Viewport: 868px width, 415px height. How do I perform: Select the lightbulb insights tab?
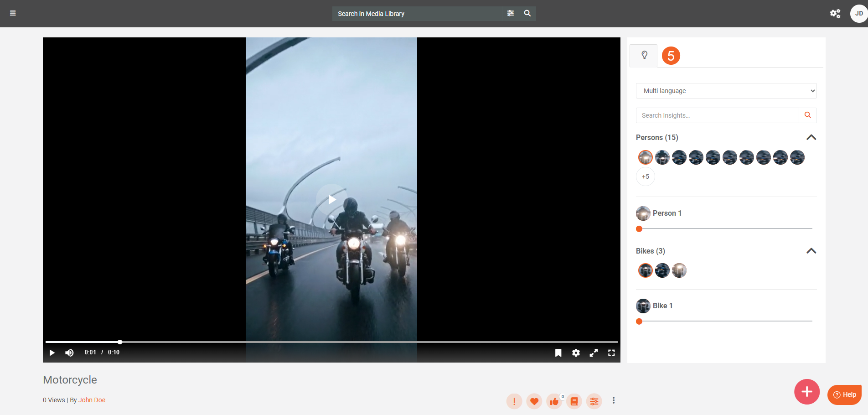click(644, 56)
